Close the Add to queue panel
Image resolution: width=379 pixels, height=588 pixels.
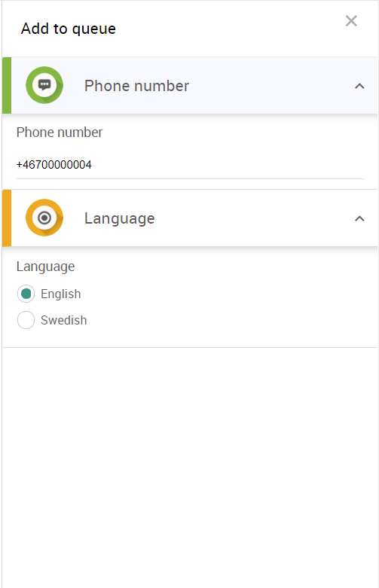(x=351, y=21)
